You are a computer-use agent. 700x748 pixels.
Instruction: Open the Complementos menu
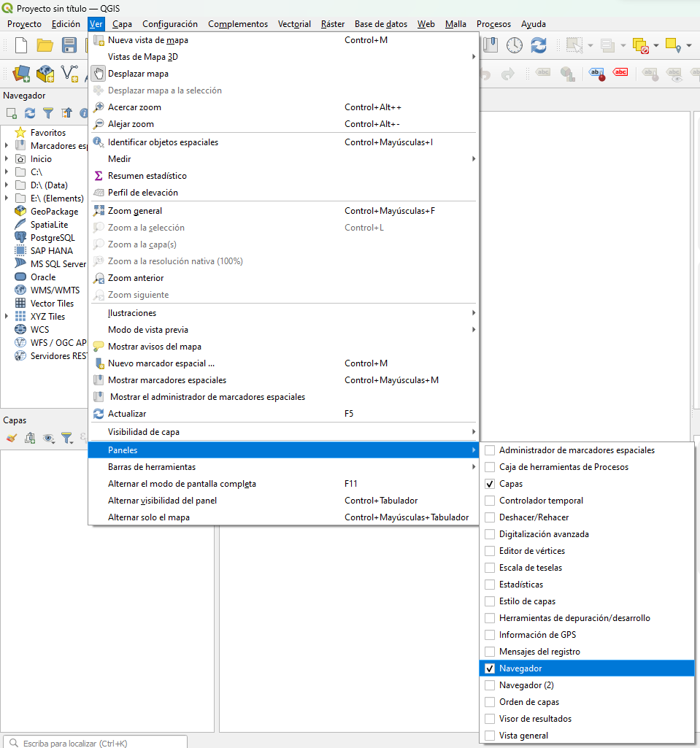click(x=238, y=24)
